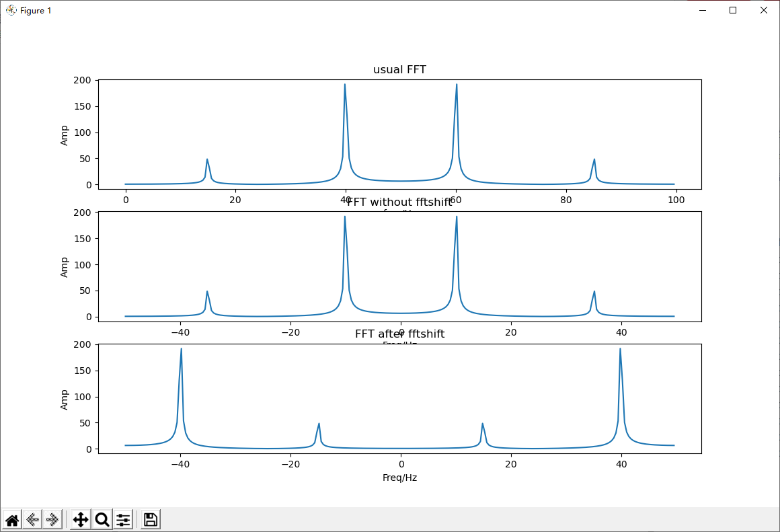Close the Figure 1 window

[764, 10]
